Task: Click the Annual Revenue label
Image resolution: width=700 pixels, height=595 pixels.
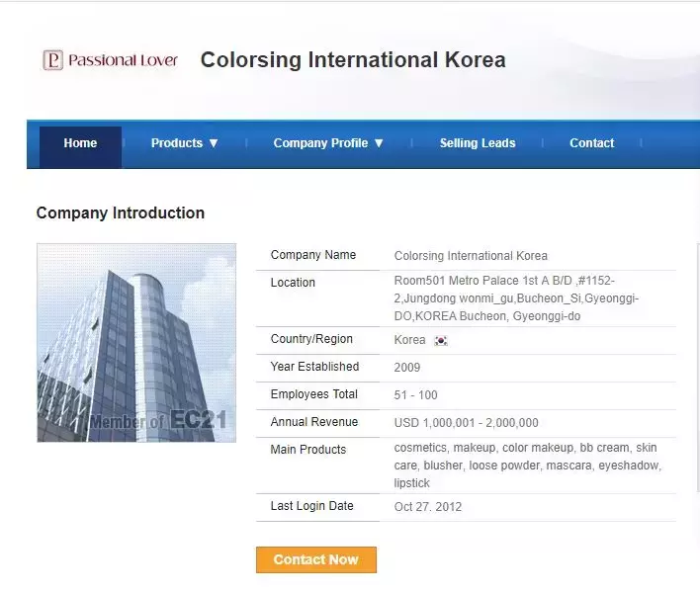Action: (x=313, y=422)
